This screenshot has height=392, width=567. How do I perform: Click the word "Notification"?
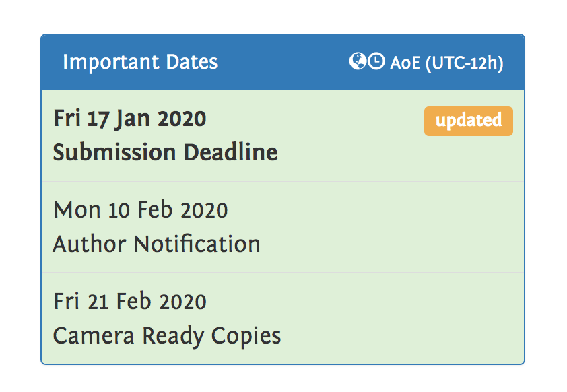coord(197,243)
